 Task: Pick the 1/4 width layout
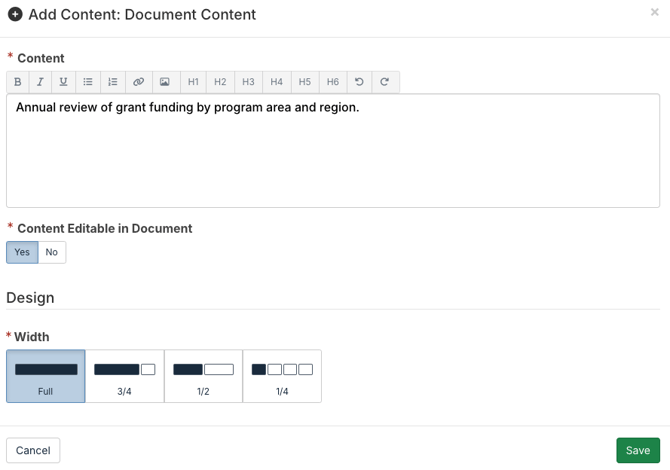click(x=282, y=376)
